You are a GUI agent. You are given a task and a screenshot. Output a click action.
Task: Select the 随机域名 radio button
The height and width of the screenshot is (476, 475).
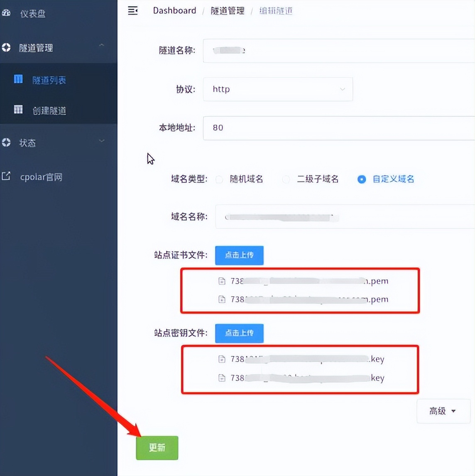[219, 179]
